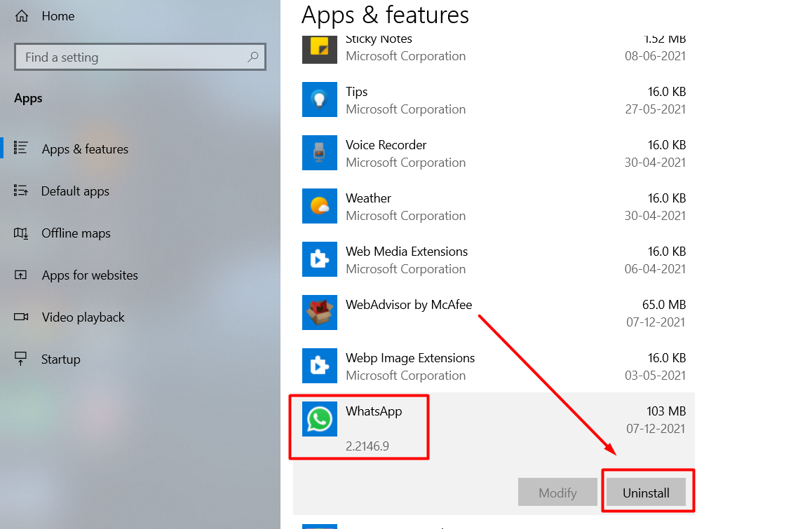This screenshot has height=529, width=812.
Task: Open the Startup apps page
Action: coord(60,359)
